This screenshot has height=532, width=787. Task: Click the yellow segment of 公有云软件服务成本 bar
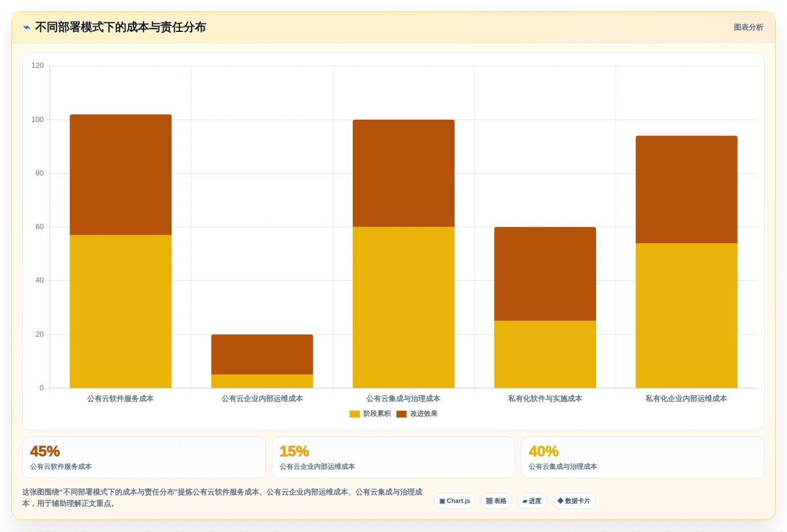(121, 312)
